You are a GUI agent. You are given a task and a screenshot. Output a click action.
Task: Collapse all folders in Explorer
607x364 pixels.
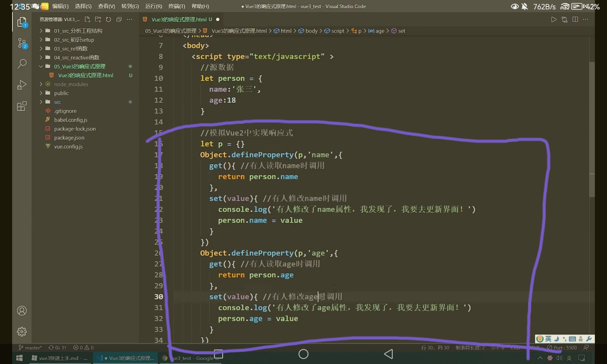pos(119,19)
